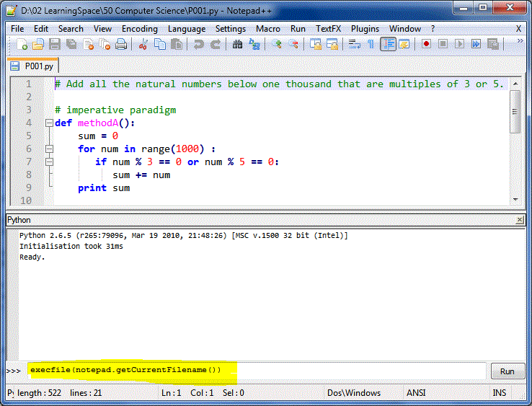
Task: Click the Cut scissors icon
Action: 143,45
